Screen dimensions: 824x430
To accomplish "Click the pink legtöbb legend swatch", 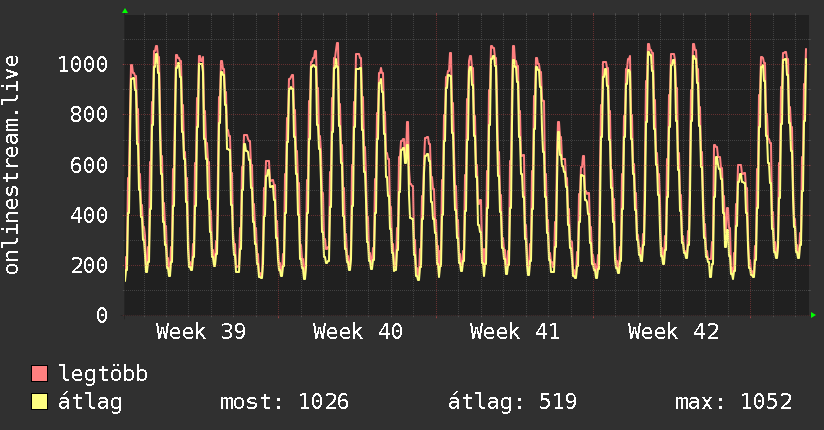I will click(39, 373).
